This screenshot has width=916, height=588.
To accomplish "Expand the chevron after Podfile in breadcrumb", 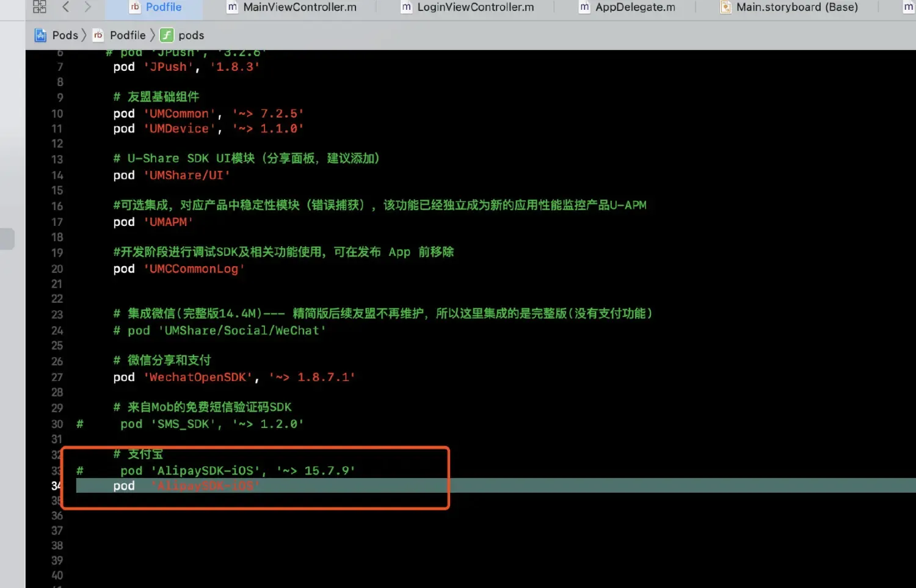I will pos(153,35).
